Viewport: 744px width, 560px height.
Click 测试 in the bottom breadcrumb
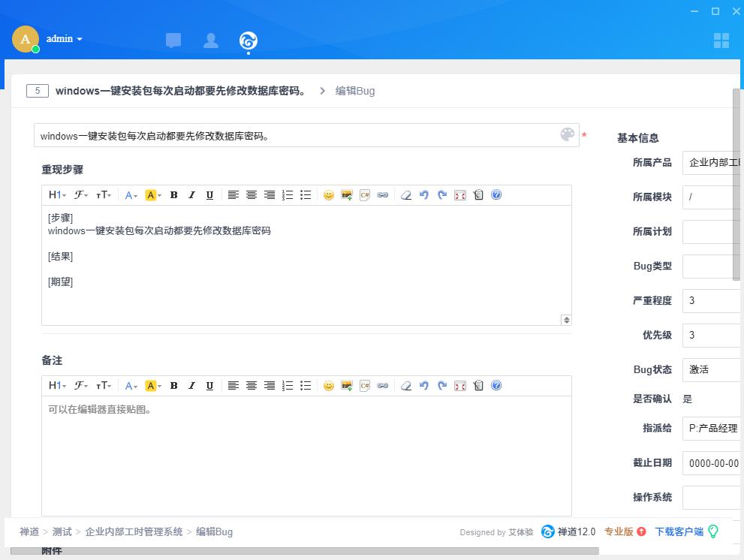[x=62, y=531]
